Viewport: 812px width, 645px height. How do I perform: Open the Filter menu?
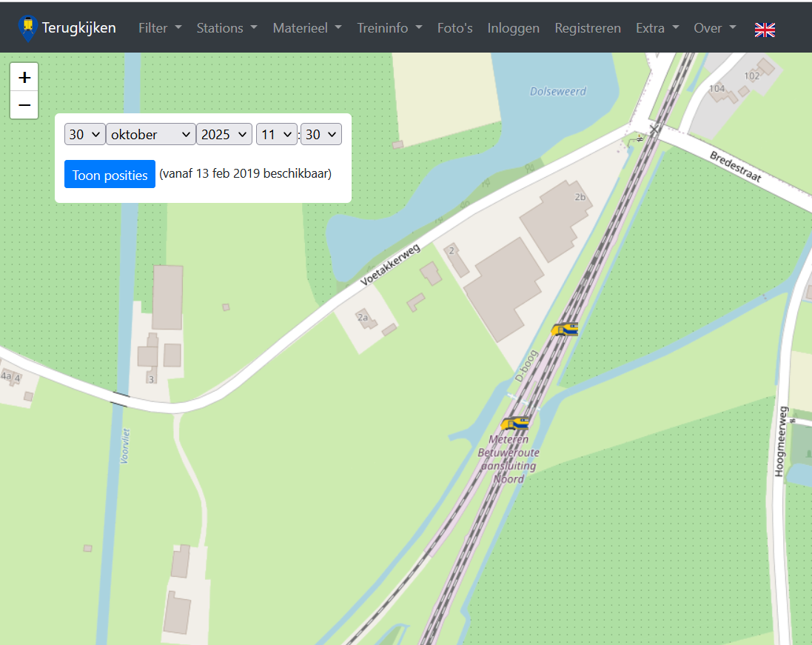click(160, 28)
